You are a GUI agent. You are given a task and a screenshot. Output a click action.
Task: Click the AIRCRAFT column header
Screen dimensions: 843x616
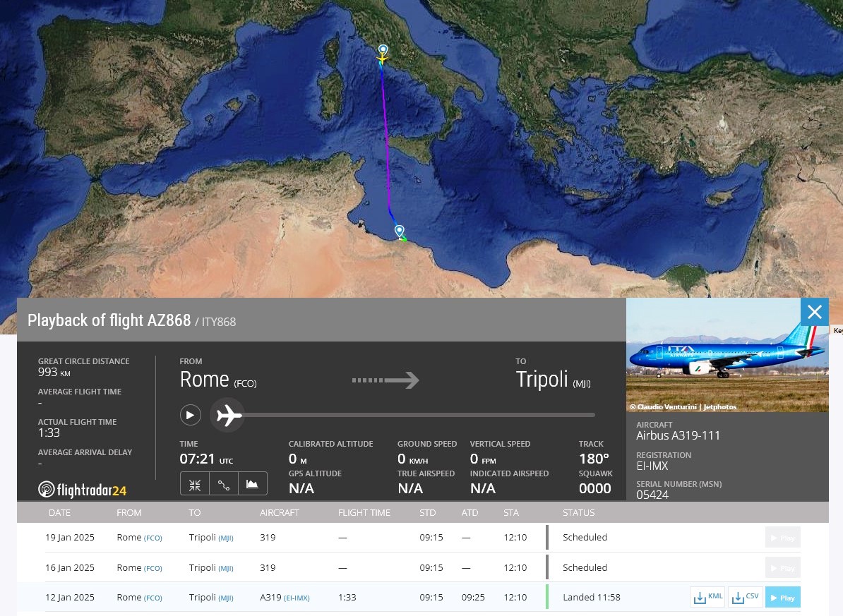279,513
